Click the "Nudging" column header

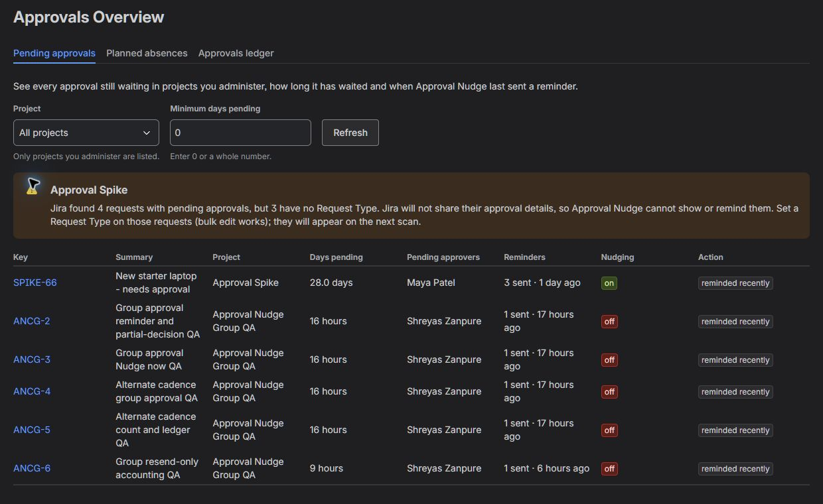(617, 257)
